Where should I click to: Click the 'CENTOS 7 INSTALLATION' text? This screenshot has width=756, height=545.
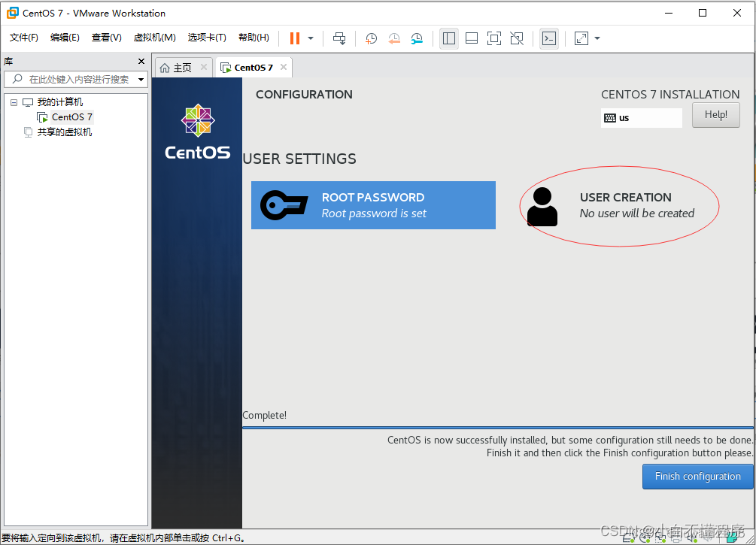(x=670, y=95)
